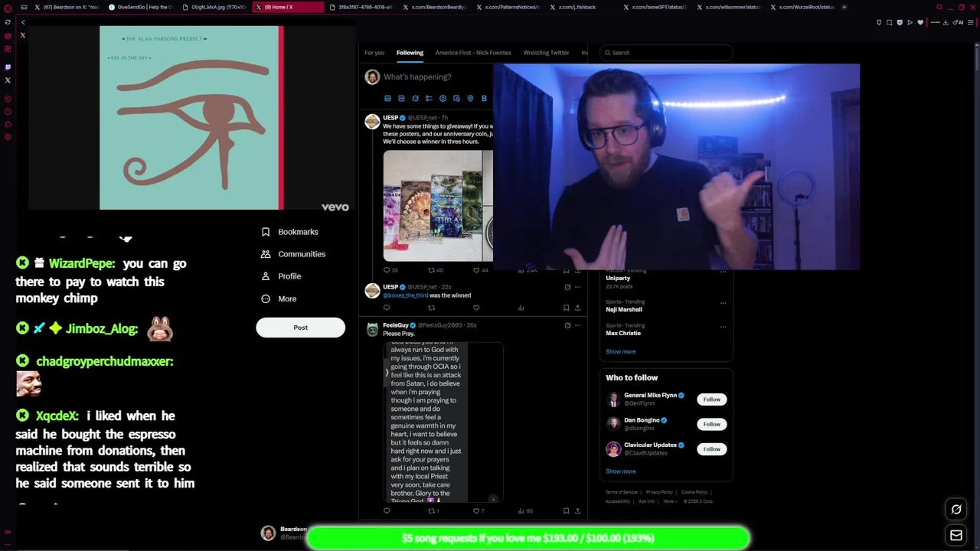Open Profile in X sidebar
Screen dimensions: 980x551
(x=281, y=276)
